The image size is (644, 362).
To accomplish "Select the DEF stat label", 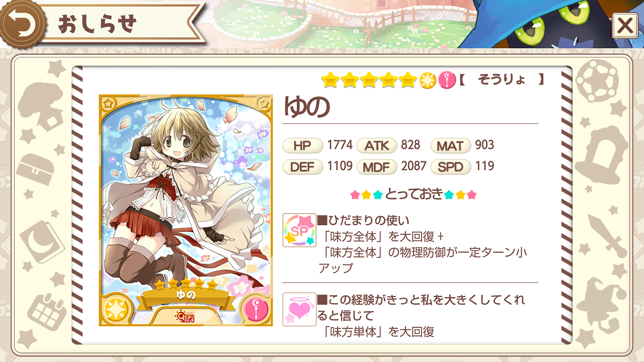I will (303, 167).
